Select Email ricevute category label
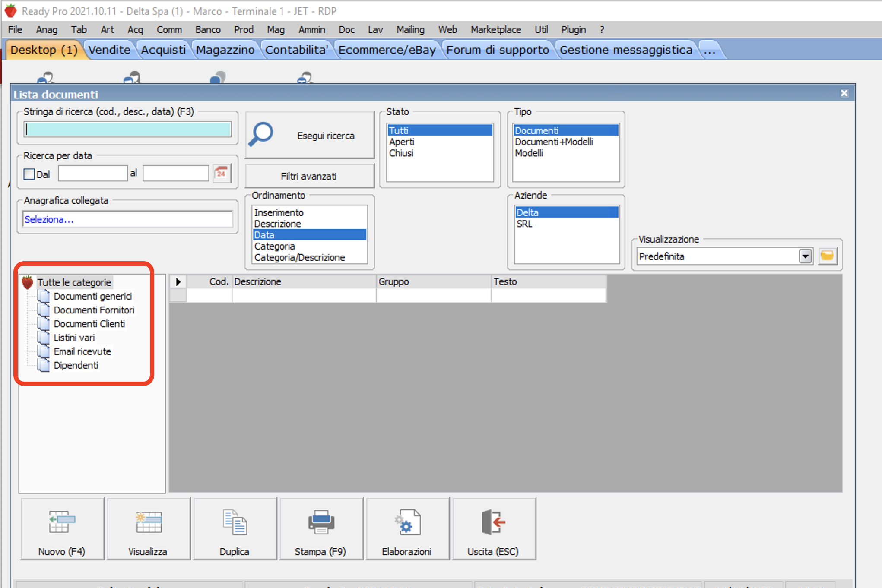 pos(82,351)
